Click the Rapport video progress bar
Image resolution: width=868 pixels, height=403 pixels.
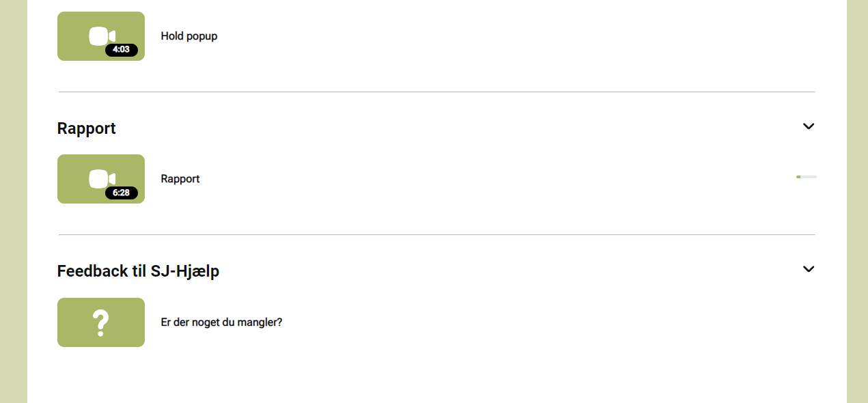click(x=807, y=177)
